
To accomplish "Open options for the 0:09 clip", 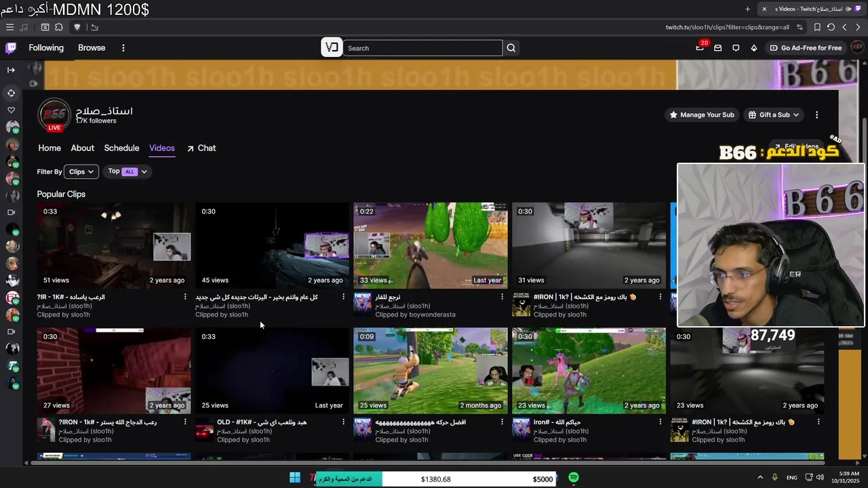I will point(502,422).
